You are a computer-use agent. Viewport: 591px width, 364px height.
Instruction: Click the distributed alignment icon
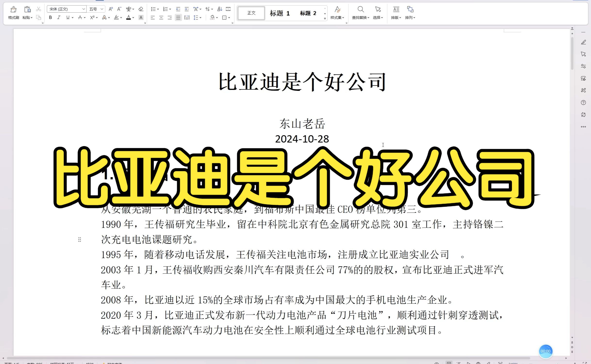tap(187, 17)
